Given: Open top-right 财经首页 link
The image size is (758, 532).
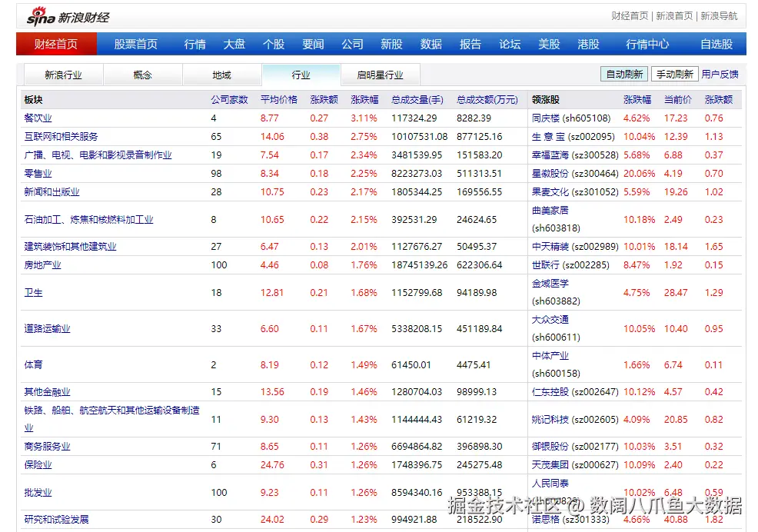Looking at the screenshot, I should (630, 16).
